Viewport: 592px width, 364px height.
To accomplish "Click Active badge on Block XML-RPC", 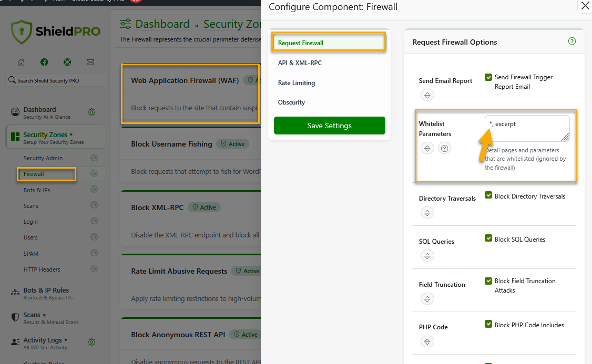I will pyautogui.click(x=204, y=207).
